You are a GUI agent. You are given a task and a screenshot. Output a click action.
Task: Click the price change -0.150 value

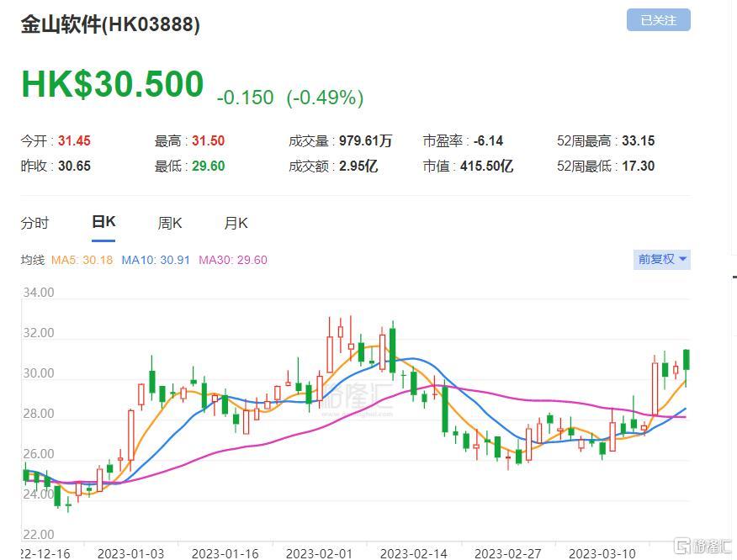[245, 98]
